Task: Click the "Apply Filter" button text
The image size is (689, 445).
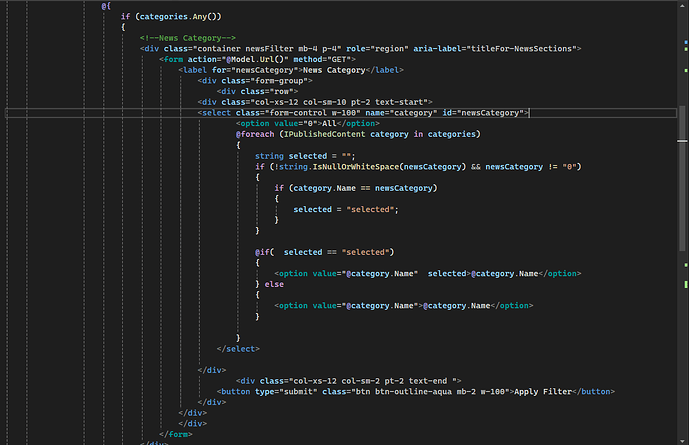Action: [543, 391]
